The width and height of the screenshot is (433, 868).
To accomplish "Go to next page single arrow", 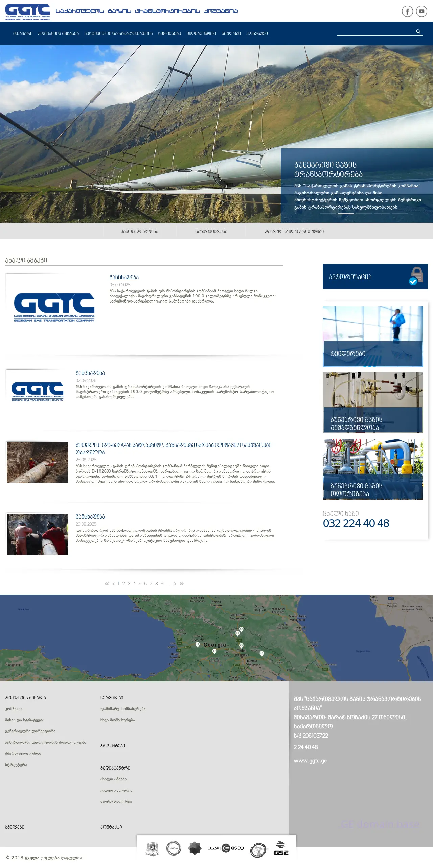I will (175, 584).
